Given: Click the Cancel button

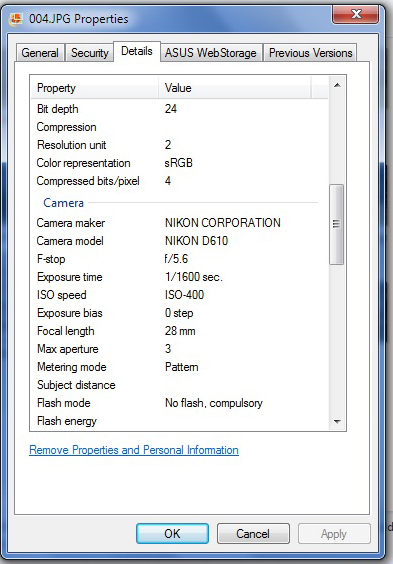Looking at the screenshot, I should click(253, 533).
